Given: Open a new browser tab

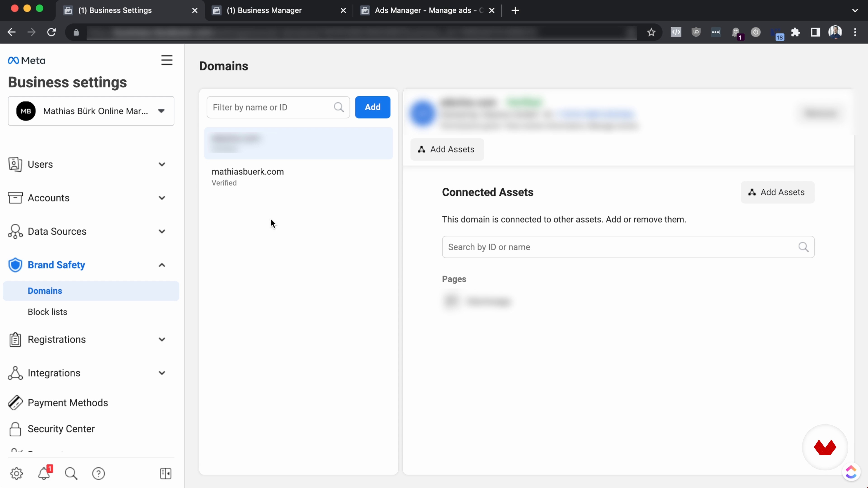Looking at the screenshot, I should (515, 10).
